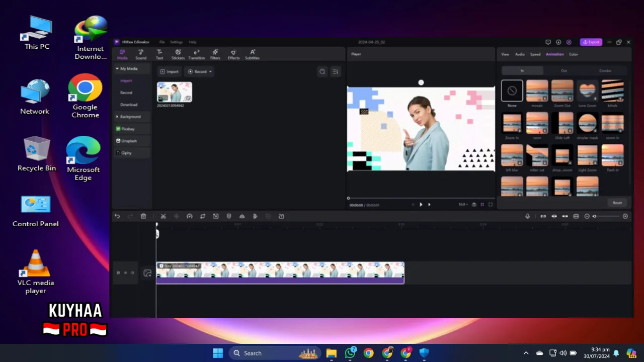Select the crop tool in timeline toolbar
Image resolution: width=644 pixels, height=362 pixels.
click(203, 216)
